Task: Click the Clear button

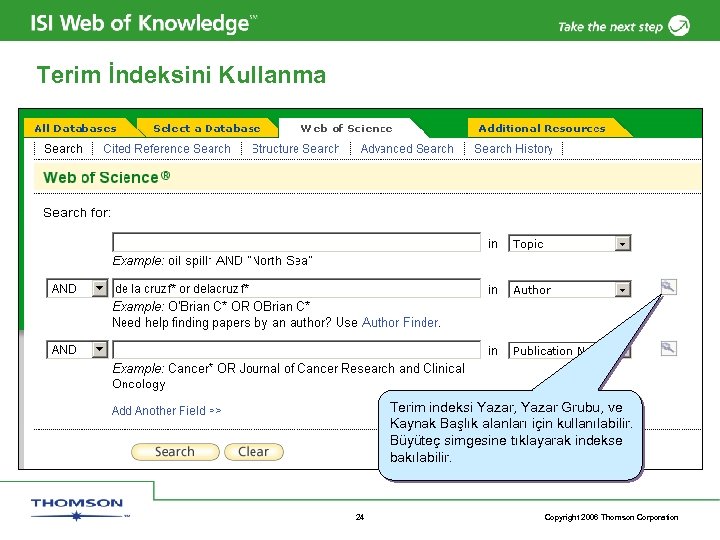Action: 253,452
